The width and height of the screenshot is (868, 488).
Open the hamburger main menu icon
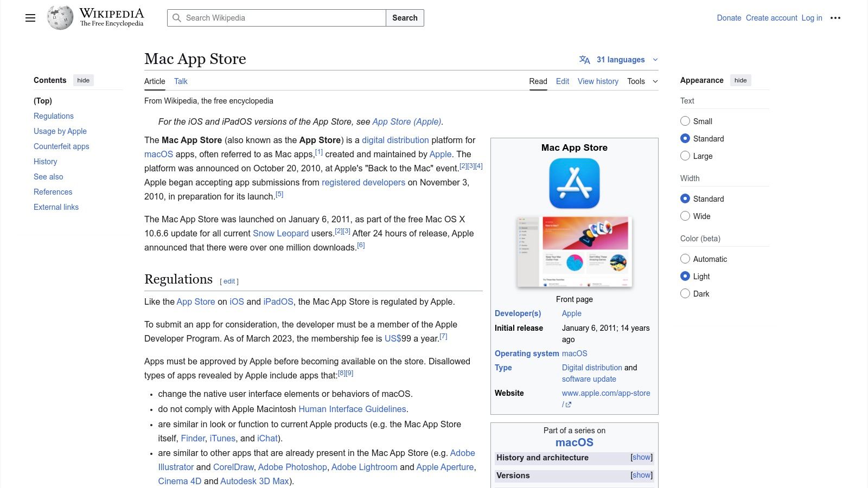tap(30, 18)
